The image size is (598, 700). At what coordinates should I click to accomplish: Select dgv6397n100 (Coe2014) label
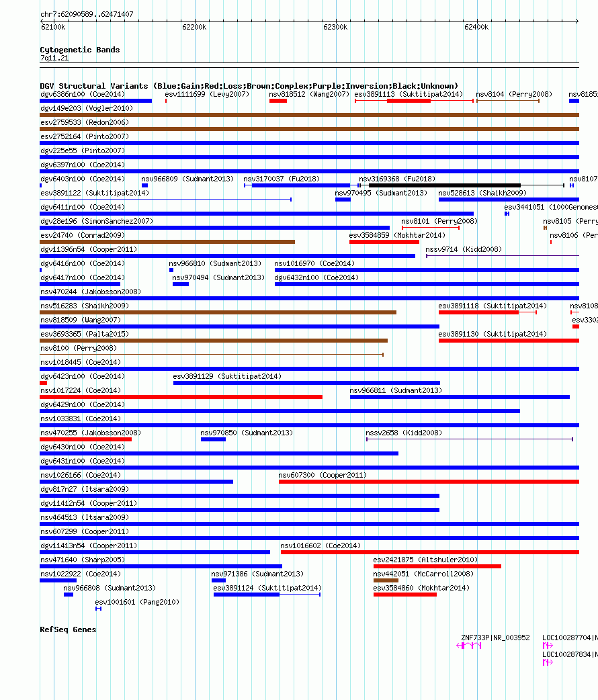coord(83,165)
